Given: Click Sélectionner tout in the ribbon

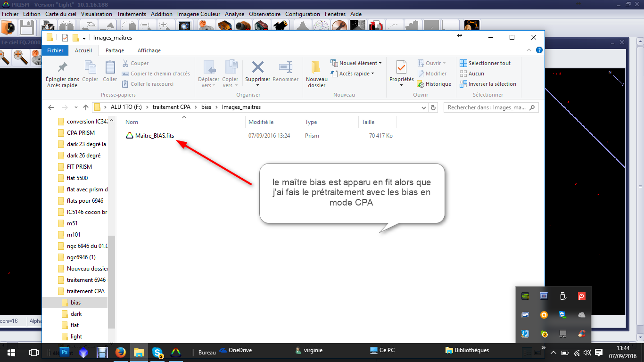Looking at the screenshot, I should 486,63.
